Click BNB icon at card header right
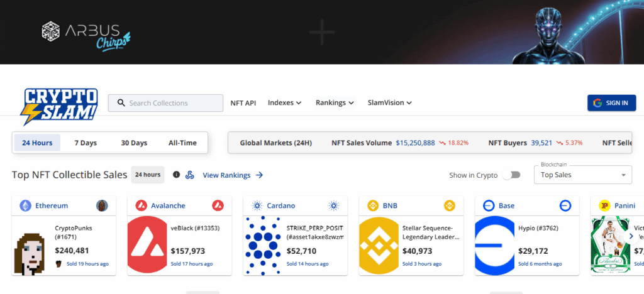This screenshot has width=644, height=294. point(449,205)
